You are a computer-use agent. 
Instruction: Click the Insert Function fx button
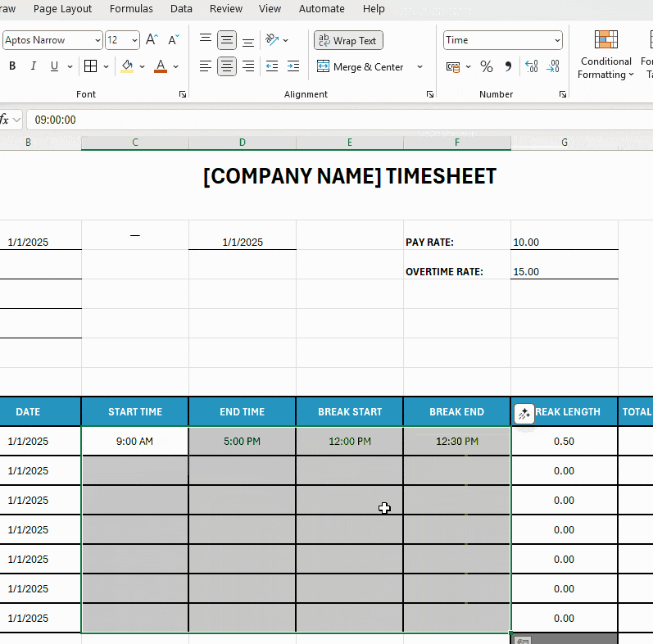click(5, 120)
